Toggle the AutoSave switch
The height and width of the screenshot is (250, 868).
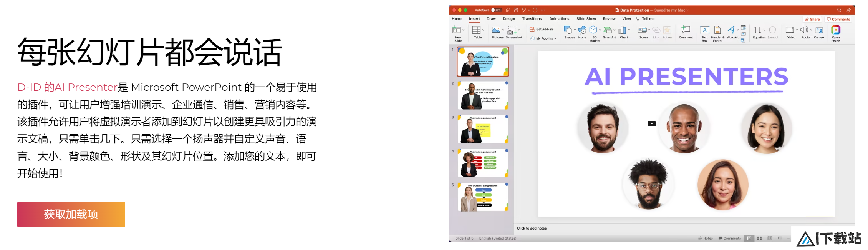tap(496, 10)
